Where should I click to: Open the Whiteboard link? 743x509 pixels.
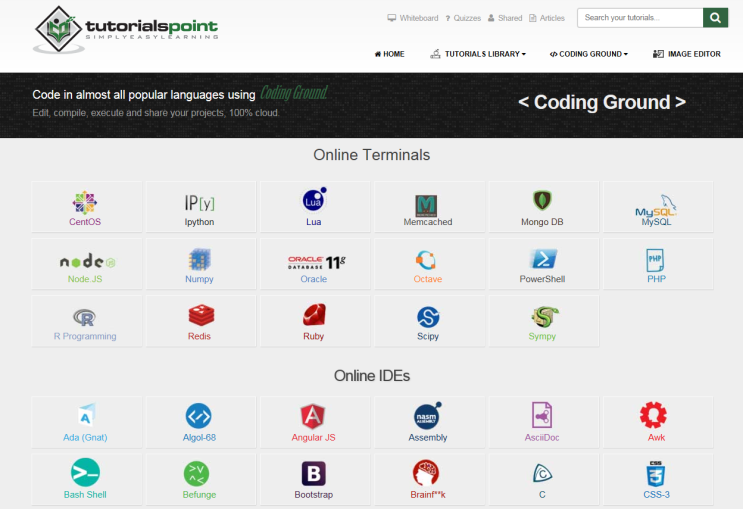[413, 18]
